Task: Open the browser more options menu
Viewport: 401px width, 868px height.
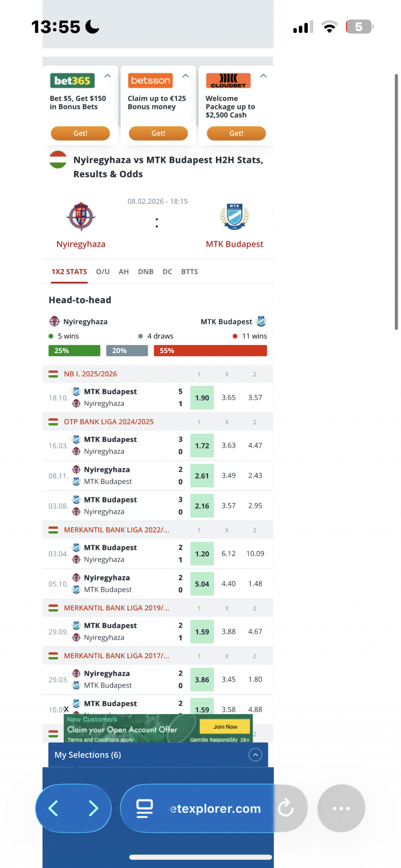Action: pos(341,808)
